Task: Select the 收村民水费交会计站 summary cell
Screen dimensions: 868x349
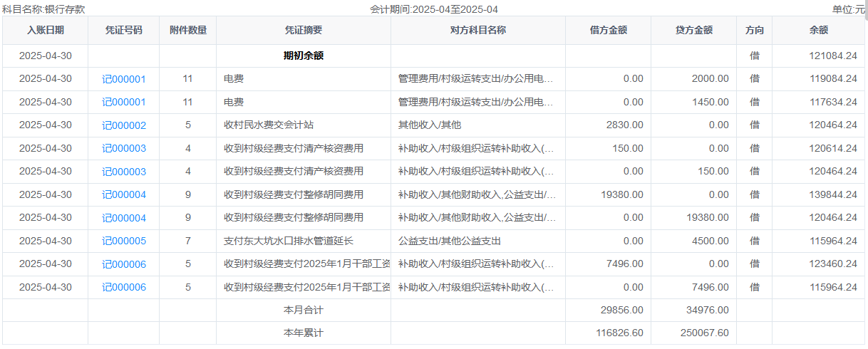Action: (269, 125)
